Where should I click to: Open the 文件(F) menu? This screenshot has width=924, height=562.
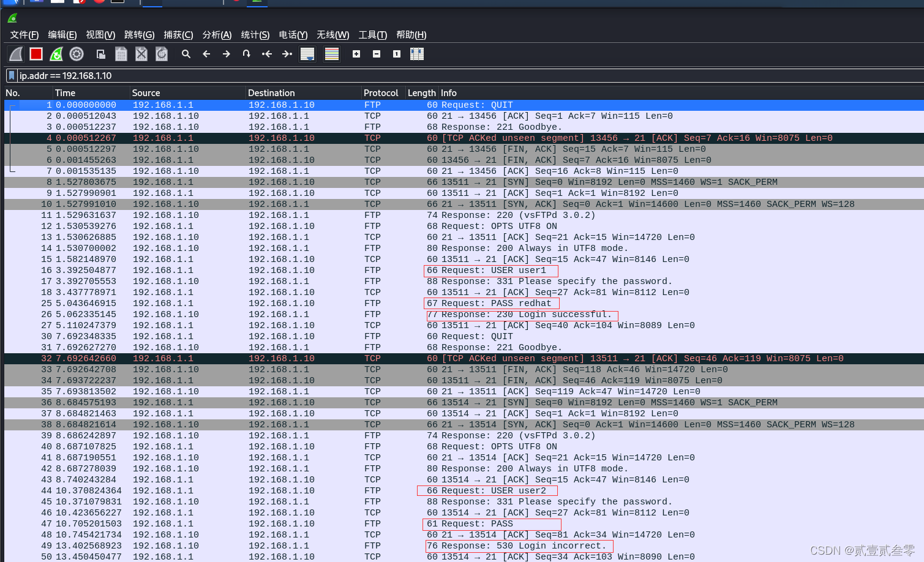pyautogui.click(x=24, y=35)
